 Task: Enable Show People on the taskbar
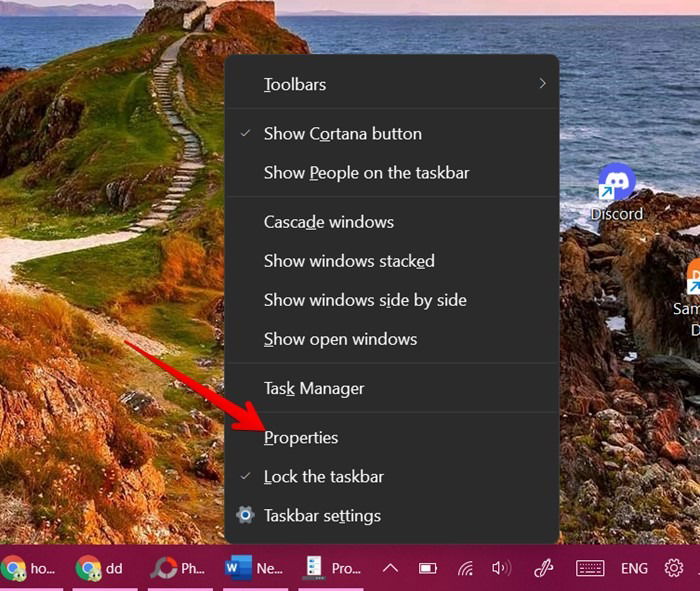(x=392, y=173)
